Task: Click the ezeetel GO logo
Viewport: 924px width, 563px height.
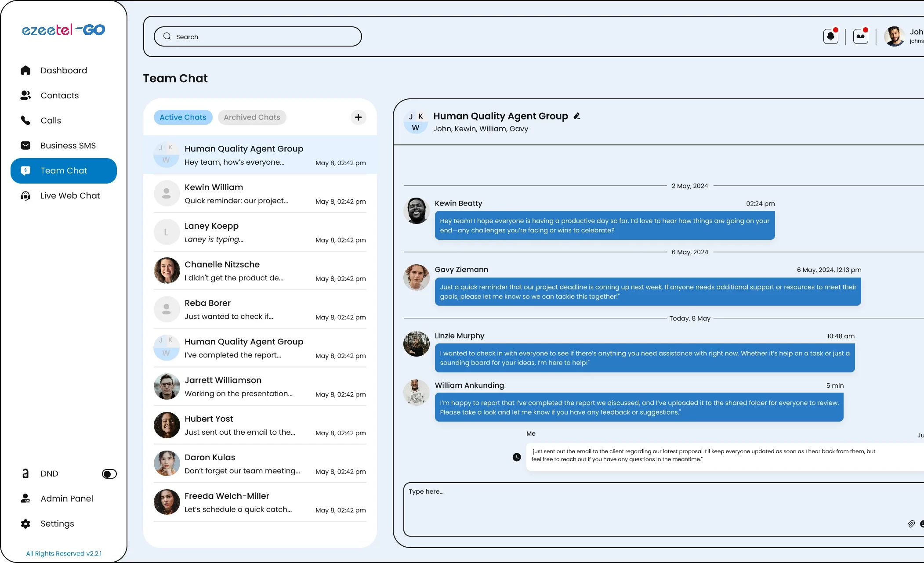Action: (63, 29)
